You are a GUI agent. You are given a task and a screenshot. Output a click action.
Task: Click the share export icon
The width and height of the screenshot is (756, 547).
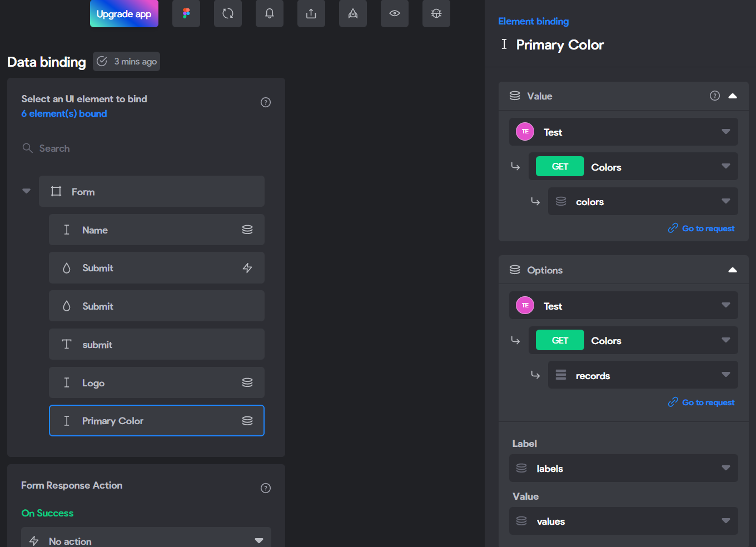311,13
